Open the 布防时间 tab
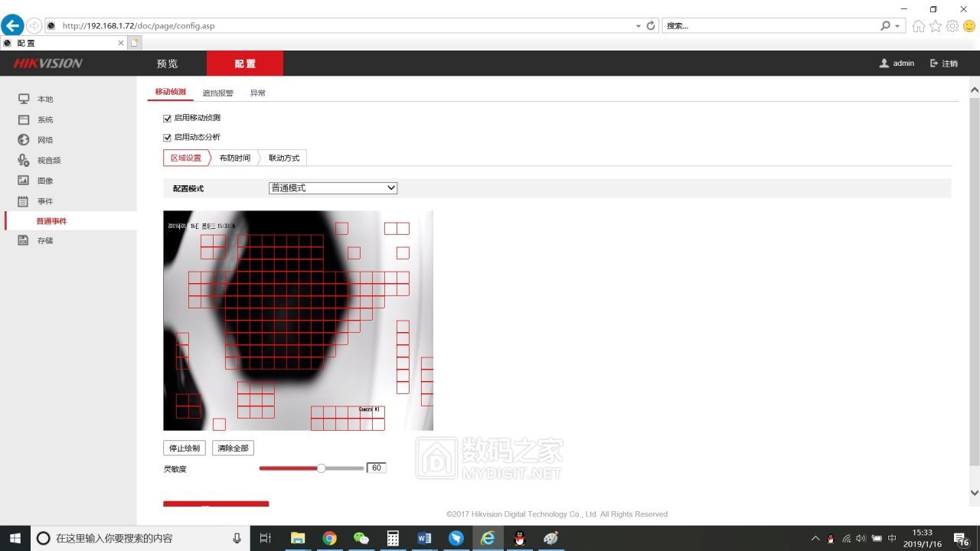The width and height of the screenshot is (980, 551). coord(234,158)
